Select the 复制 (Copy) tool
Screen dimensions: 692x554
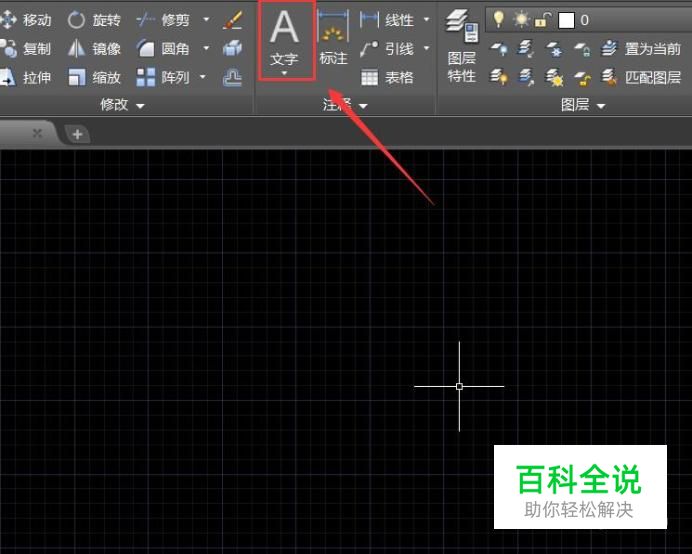pos(26,49)
